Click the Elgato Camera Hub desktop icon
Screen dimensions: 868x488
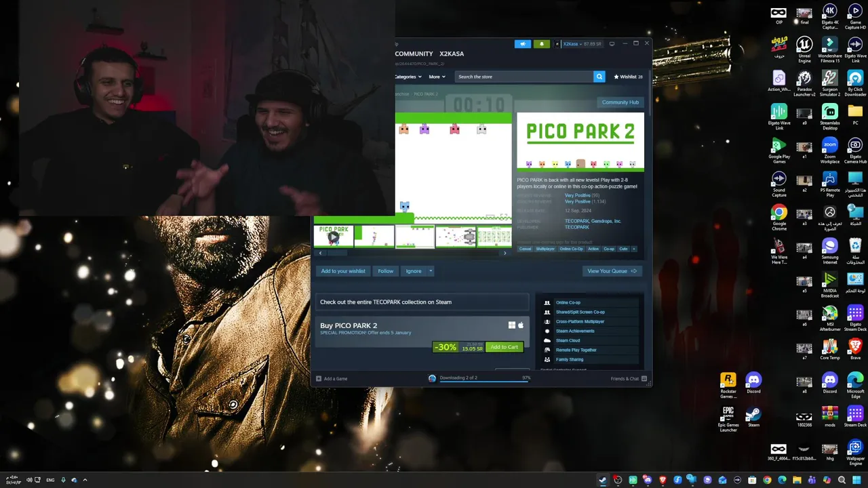point(855,151)
